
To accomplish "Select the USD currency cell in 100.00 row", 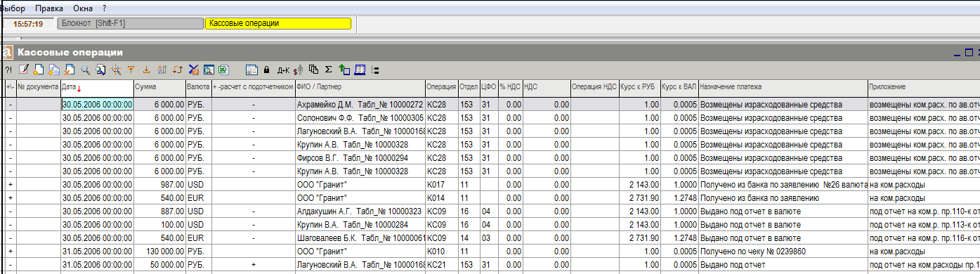I will [198, 224].
